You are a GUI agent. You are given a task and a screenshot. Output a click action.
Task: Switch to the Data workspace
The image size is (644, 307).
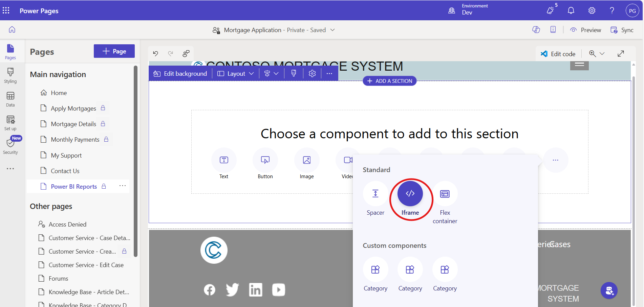point(10,99)
